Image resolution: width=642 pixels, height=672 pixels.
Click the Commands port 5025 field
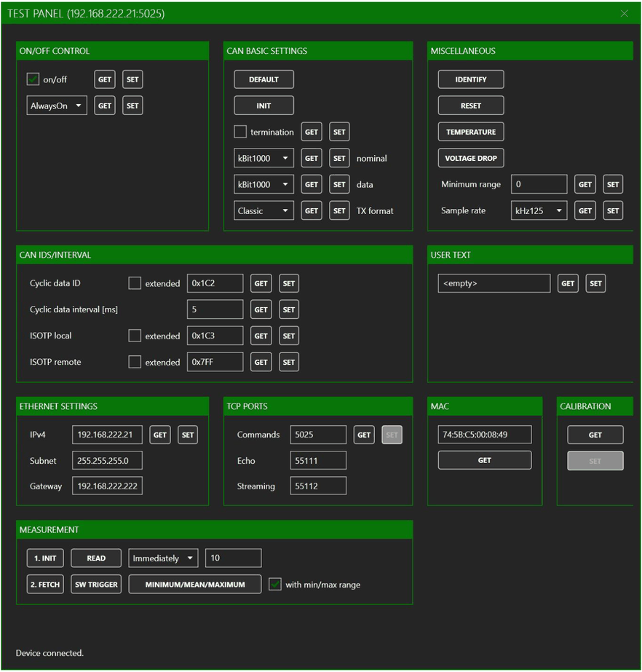pyautogui.click(x=318, y=435)
